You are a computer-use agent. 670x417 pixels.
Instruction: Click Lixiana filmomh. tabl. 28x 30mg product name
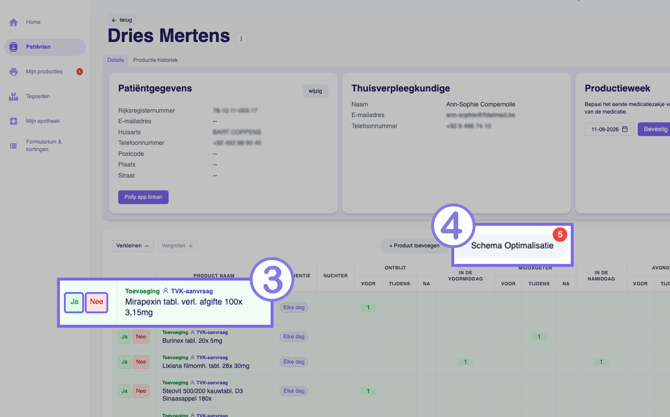tap(206, 366)
